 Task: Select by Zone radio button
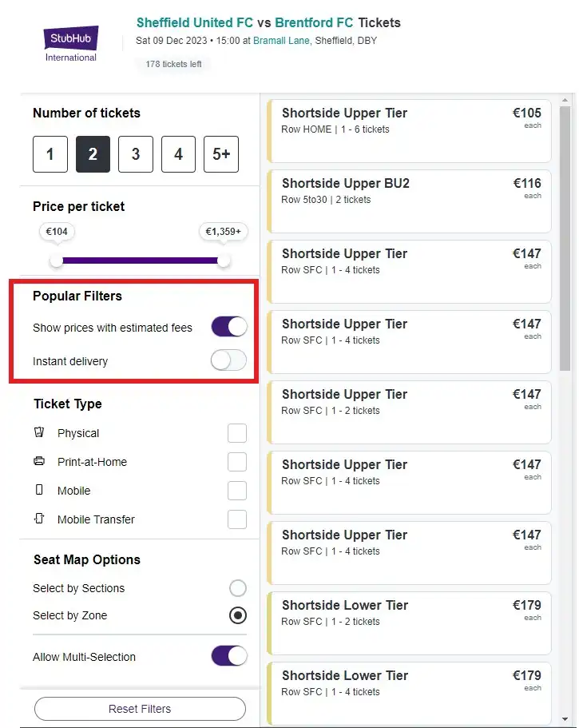click(x=237, y=615)
